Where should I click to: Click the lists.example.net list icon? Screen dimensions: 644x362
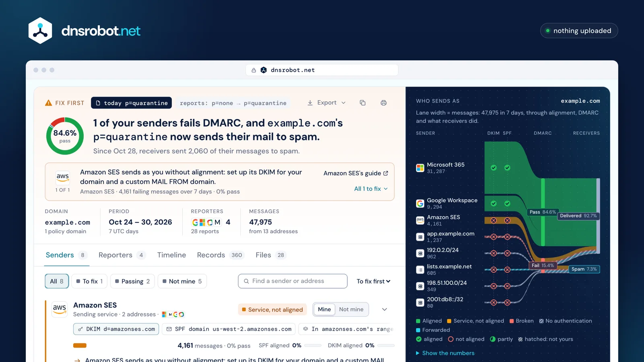click(x=420, y=269)
